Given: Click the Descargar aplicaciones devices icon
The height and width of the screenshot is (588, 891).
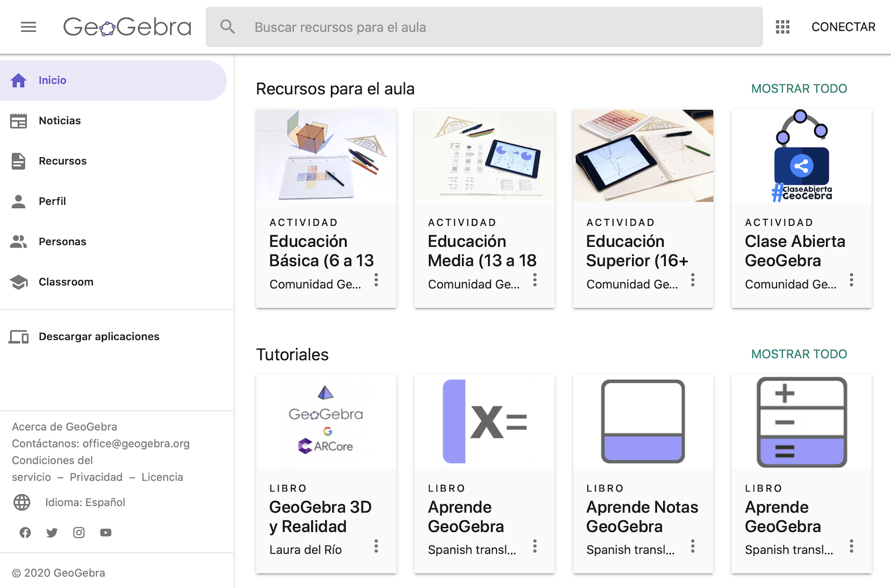Looking at the screenshot, I should pos(18,337).
